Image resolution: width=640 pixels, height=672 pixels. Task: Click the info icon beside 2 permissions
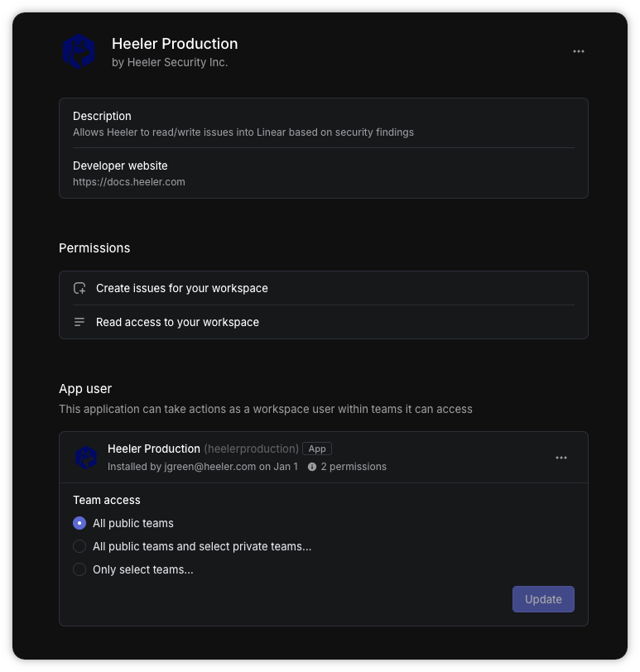[312, 467]
